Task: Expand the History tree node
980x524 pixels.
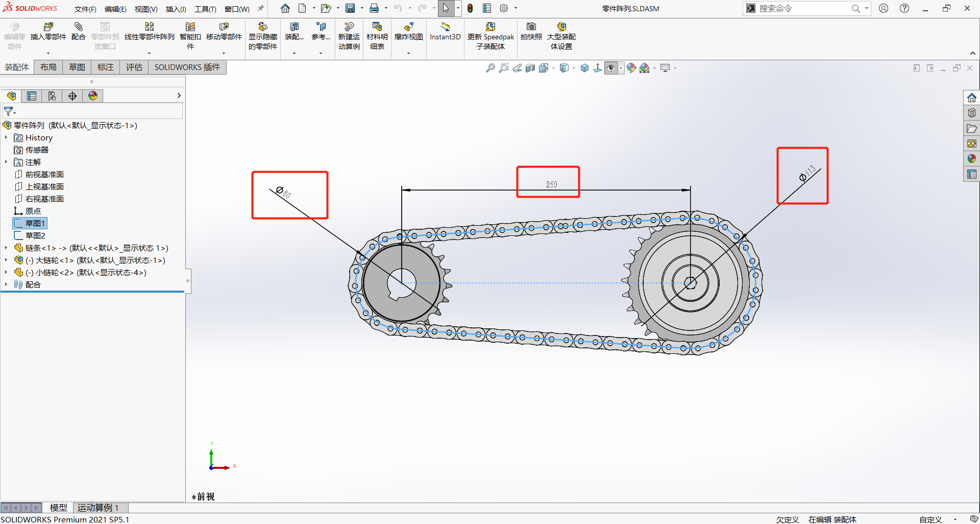Action: point(6,138)
